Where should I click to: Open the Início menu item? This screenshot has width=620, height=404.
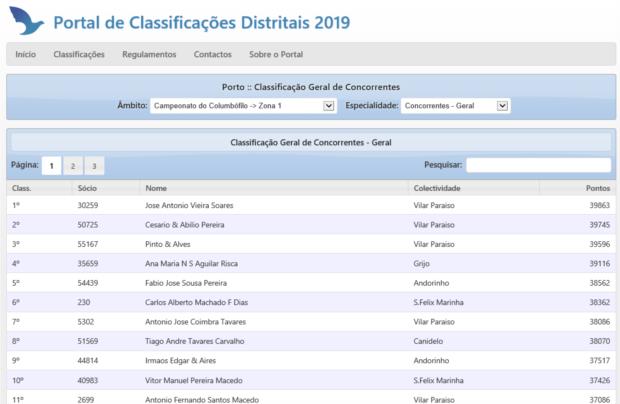pos(26,54)
